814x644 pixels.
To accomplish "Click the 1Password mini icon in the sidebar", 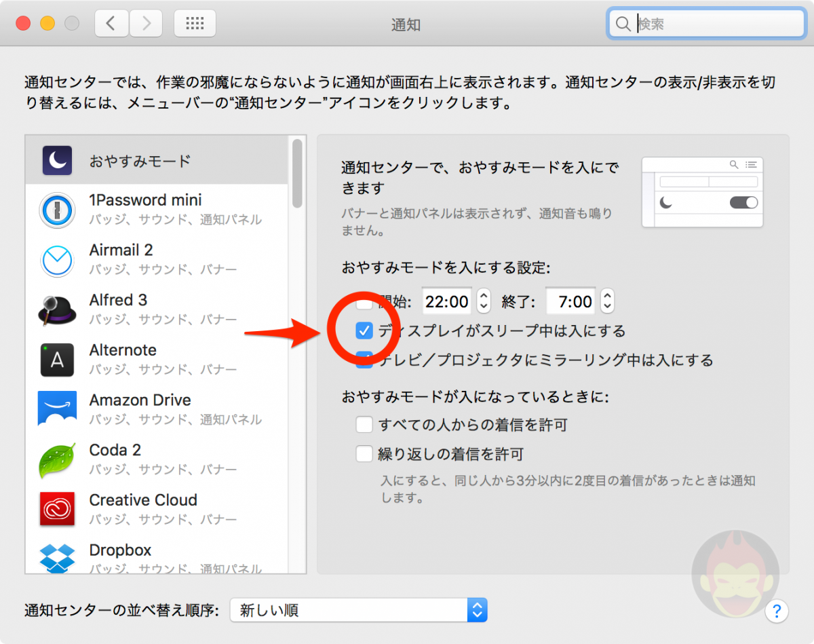I will (57, 210).
